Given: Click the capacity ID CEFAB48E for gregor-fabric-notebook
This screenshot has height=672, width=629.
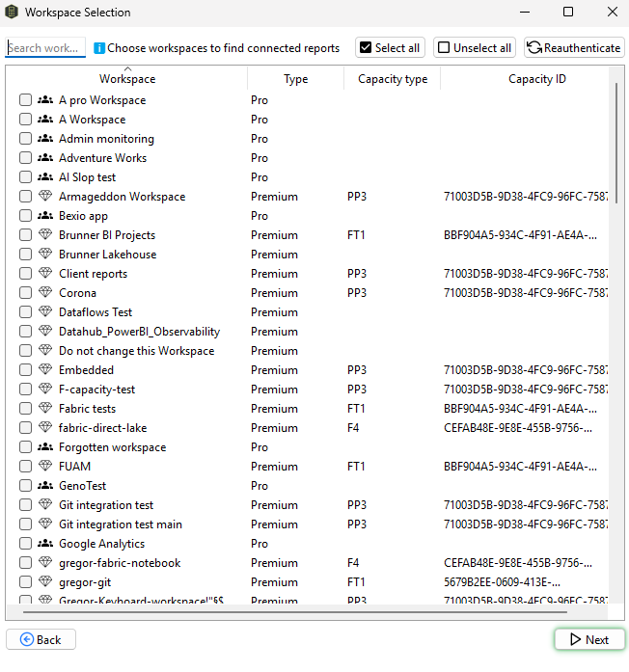Looking at the screenshot, I should [518, 563].
